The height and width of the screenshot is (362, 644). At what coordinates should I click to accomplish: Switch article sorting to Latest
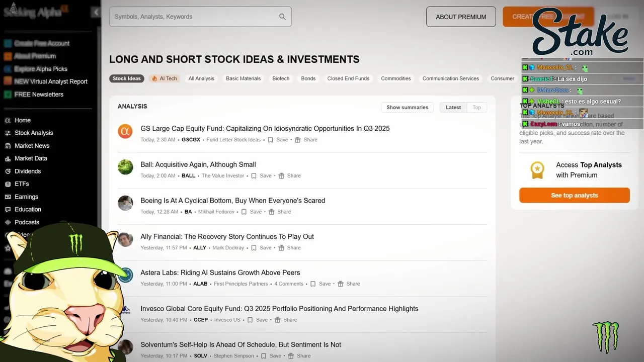453,107
